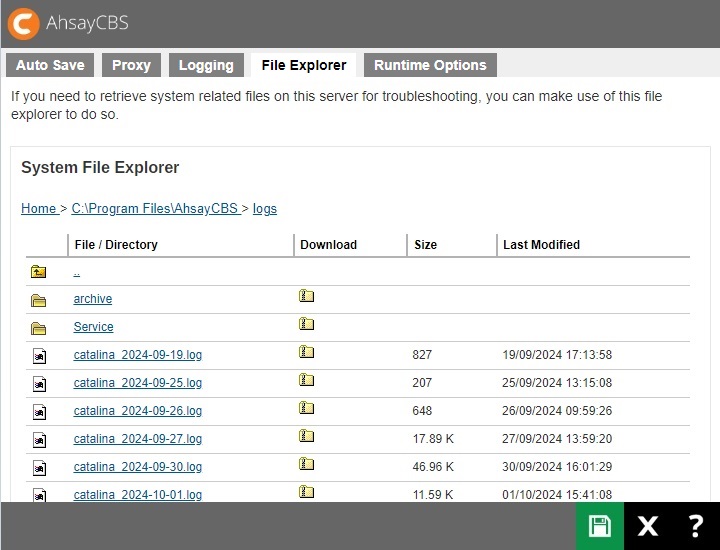This screenshot has width=720, height=550.
Task: Open the Service directory link
Action: coord(94,327)
